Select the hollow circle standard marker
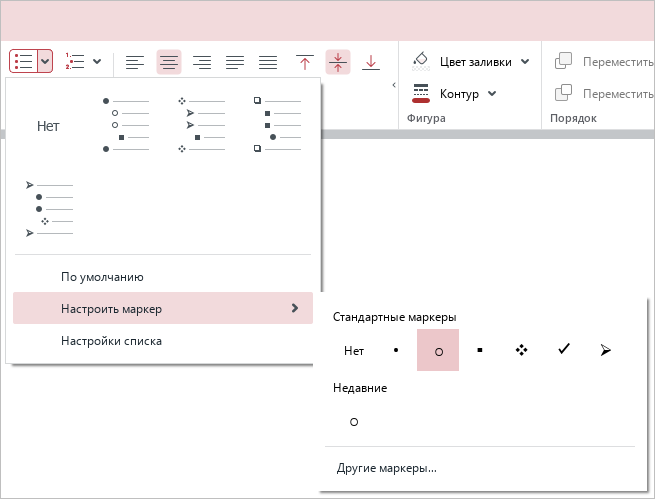The image size is (655, 499). (x=438, y=350)
